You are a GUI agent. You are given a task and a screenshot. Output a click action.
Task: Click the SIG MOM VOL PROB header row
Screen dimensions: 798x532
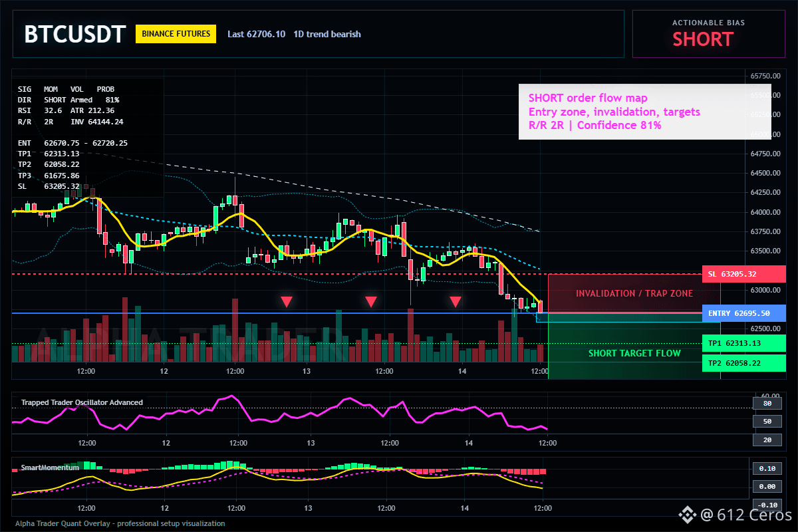pos(66,88)
